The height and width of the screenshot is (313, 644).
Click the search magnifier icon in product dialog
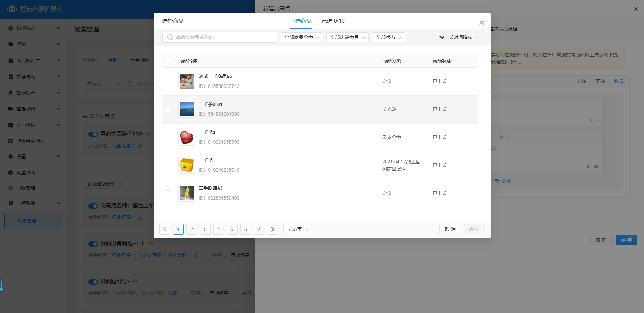(x=170, y=37)
